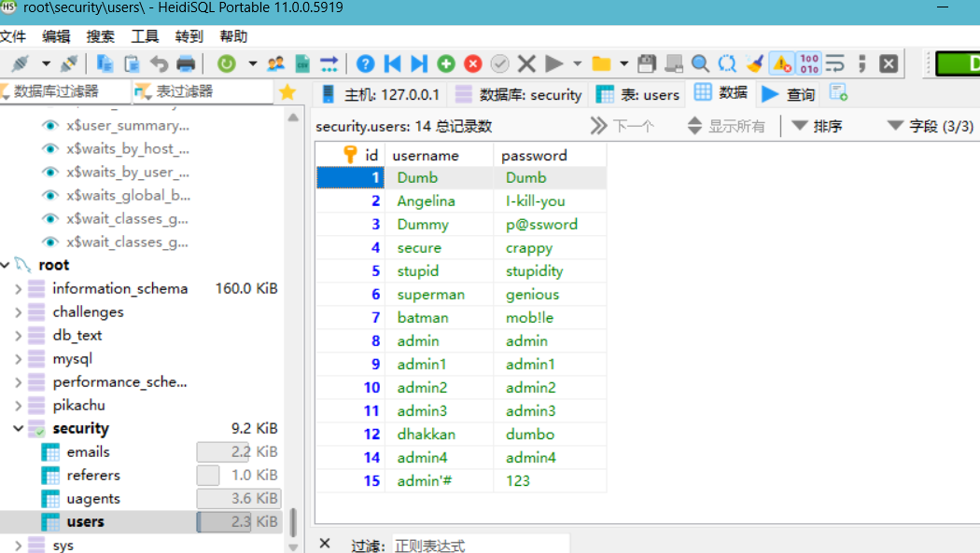Click the gray run query play icon
The height and width of the screenshot is (553, 980).
tap(553, 63)
